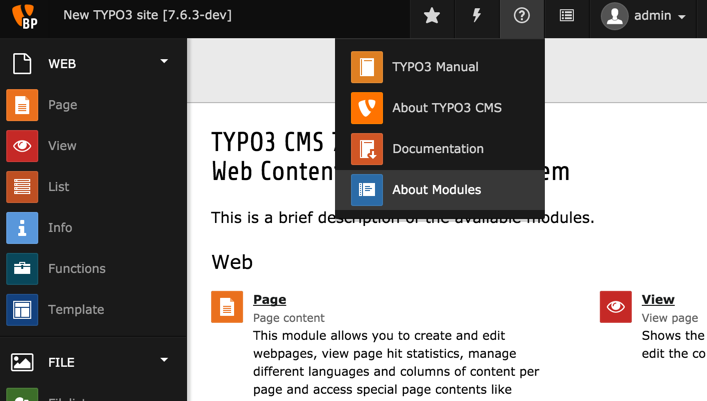Image resolution: width=707 pixels, height=401 pixels.
Task: Click the Documentation download icon
Action: pyautogui.click(x=367, y=149)
